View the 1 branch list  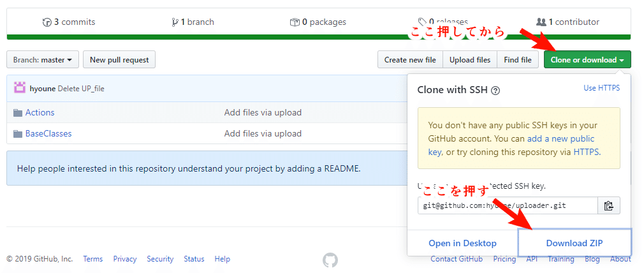tap(193, 22)
